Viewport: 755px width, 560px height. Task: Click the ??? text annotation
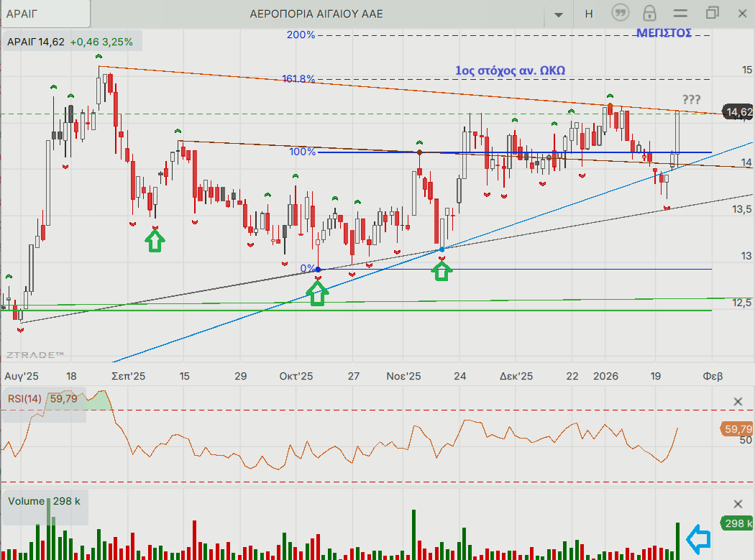(x=690, y=99)
